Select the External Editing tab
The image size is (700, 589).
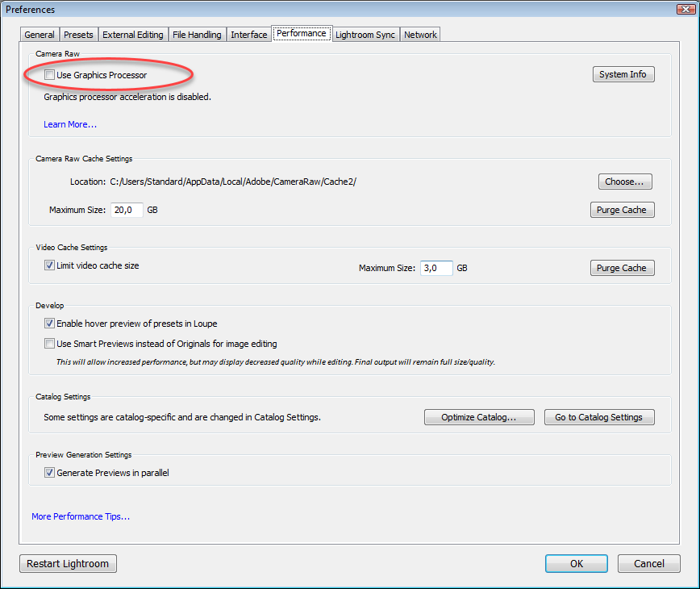coord(132,34)
